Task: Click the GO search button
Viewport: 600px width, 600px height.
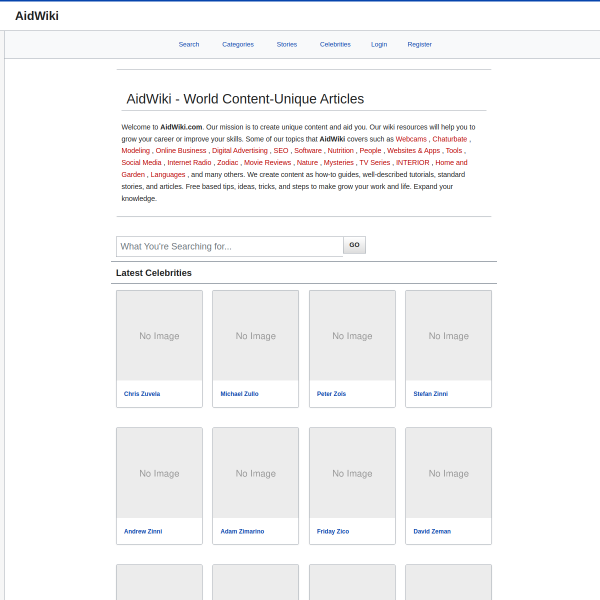Action: tap(354, 245)
